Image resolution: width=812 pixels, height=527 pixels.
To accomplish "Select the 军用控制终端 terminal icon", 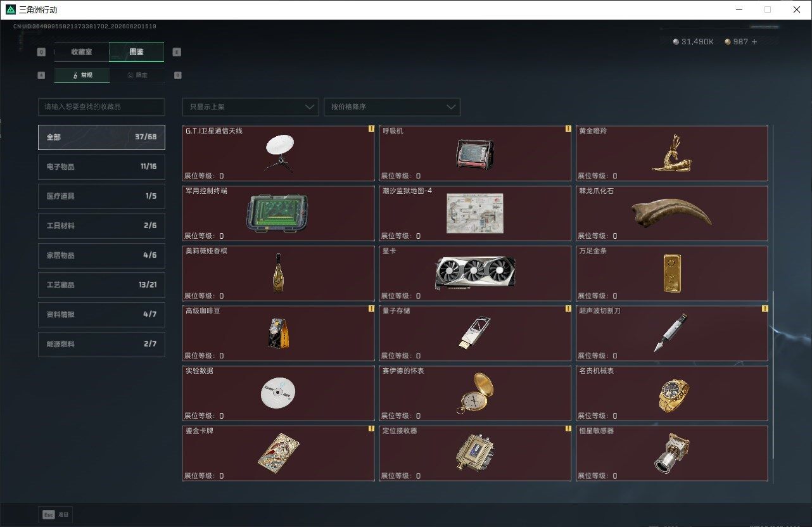I will (277, 213).
